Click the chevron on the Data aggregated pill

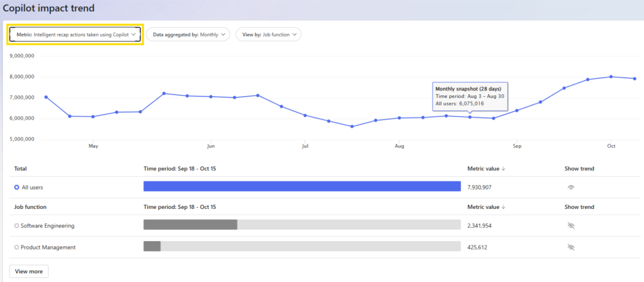224,34
